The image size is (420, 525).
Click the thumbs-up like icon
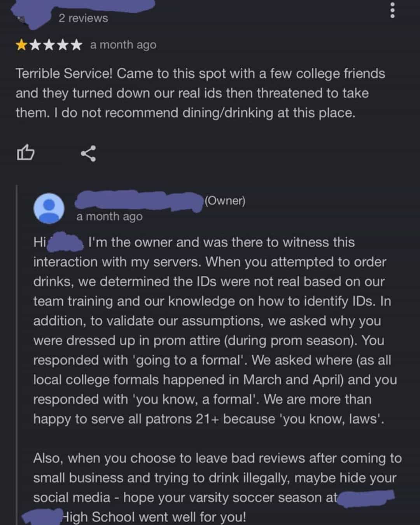pyautogui.click(x=25, y=153)
